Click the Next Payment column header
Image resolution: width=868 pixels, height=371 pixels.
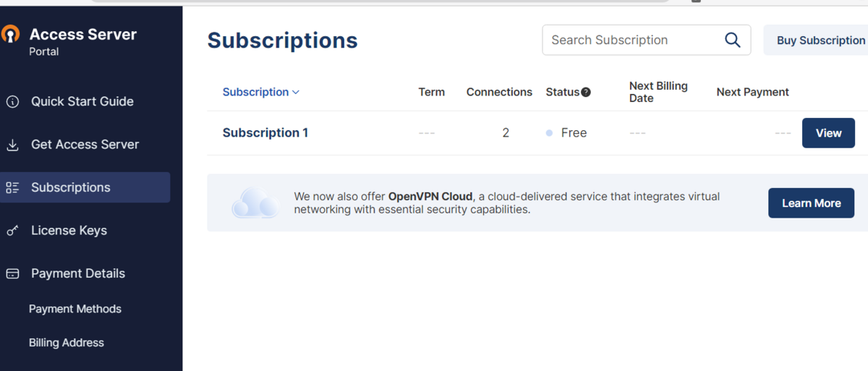752,92
